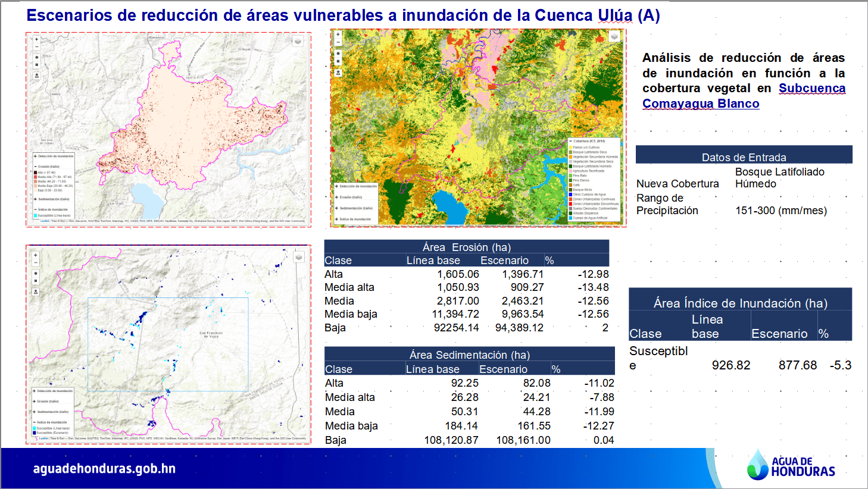This screenshot has width=868, height=489.
Task: Click aguadehonduras.gob.hn footer text
Action: 104,469
